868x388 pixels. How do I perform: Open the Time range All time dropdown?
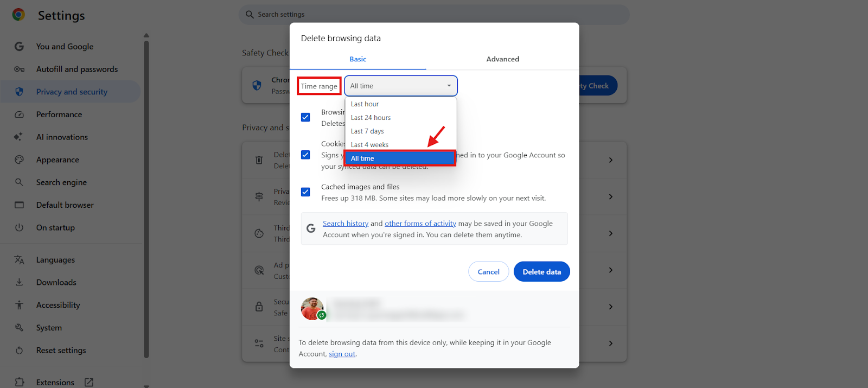tap(401, 86)
